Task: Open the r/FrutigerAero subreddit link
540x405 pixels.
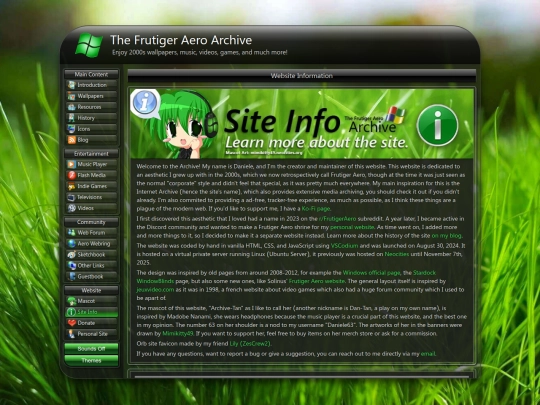Action: (x=338, y=219)
